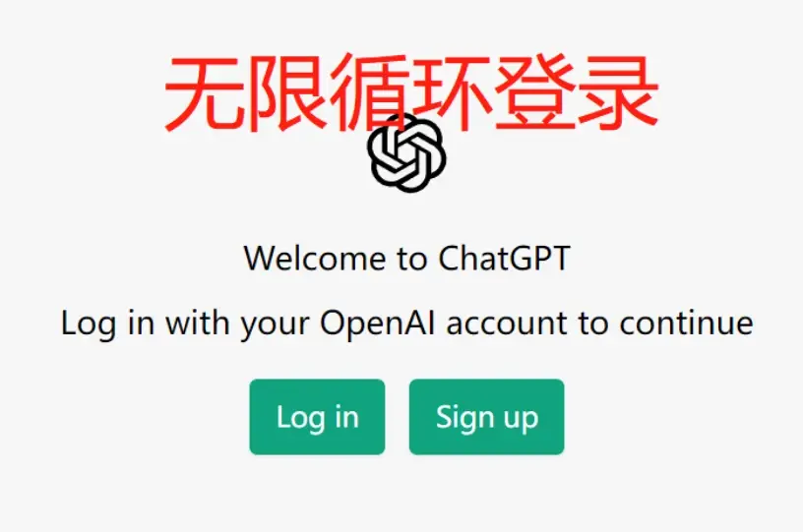This screenshot has height=532, width=803.
Task: Click the word with in the subtitle
Action: (197, 323)
